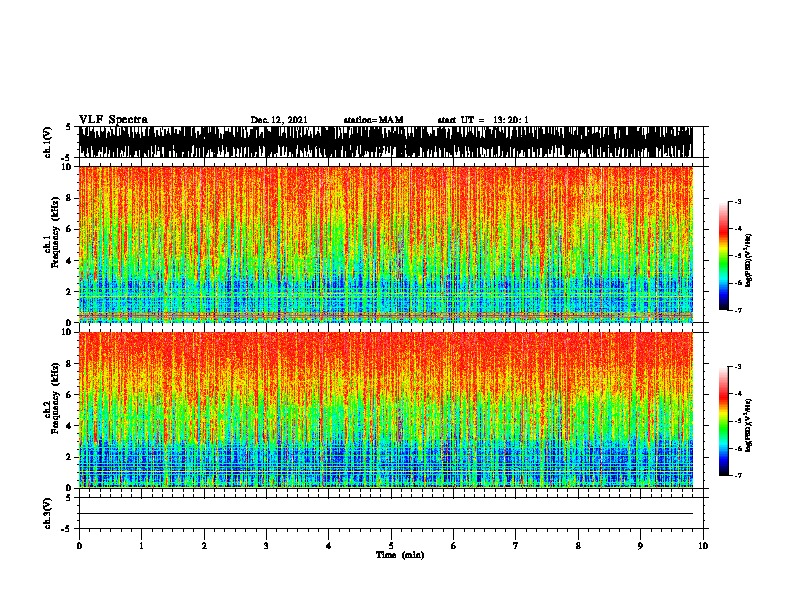Click the ch.2 color scale bar

click(x=723, y=421)
